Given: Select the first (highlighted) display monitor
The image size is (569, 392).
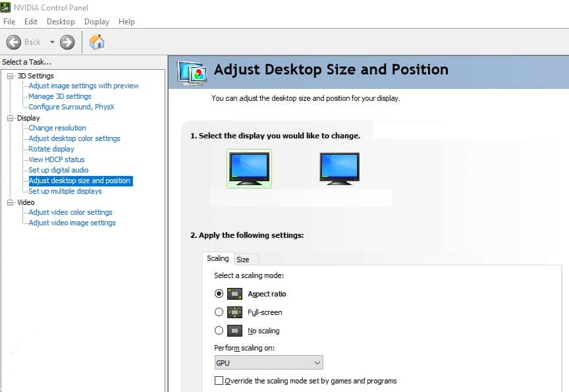Looking at the screenshot, I should (250, 169).
